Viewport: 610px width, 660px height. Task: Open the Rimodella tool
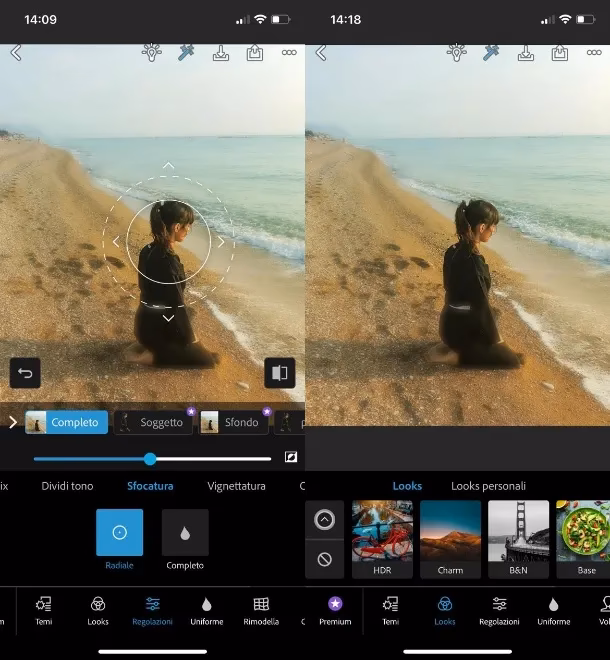tap(261, 610)
